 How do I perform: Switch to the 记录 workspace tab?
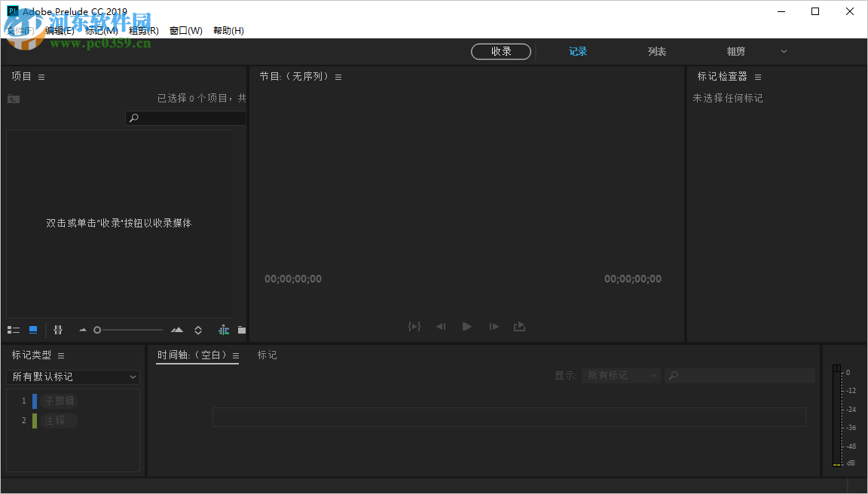point(577,51)
